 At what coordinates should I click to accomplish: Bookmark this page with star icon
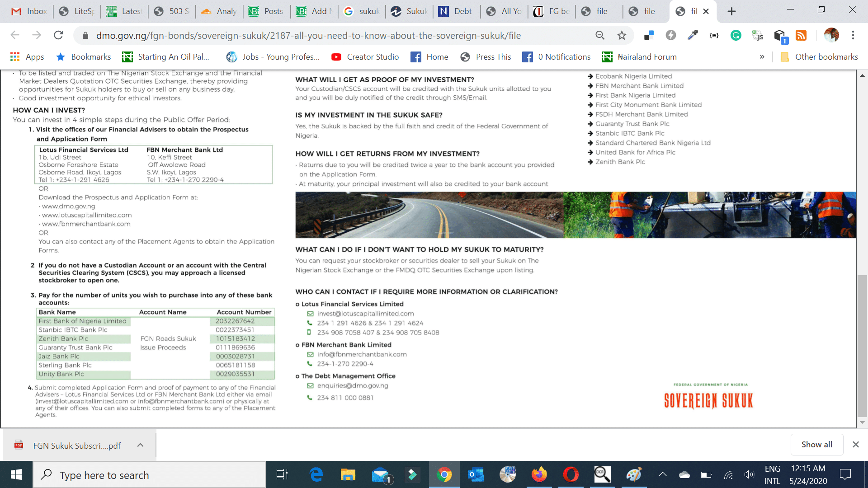point(622,35)
